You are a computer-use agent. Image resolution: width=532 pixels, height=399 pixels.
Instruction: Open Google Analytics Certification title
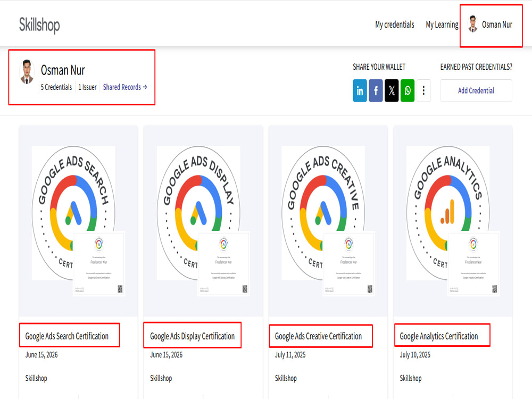tap(439, 336)
